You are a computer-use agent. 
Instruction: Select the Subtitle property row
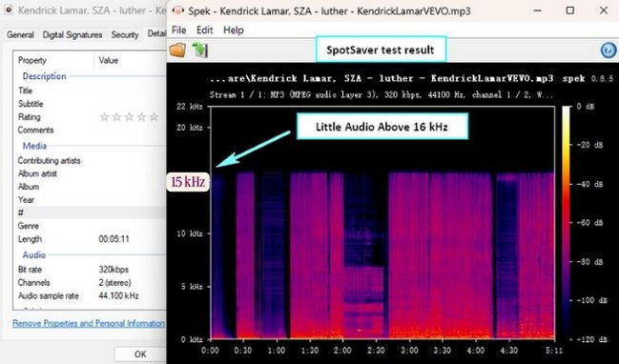tap(90, 104)
